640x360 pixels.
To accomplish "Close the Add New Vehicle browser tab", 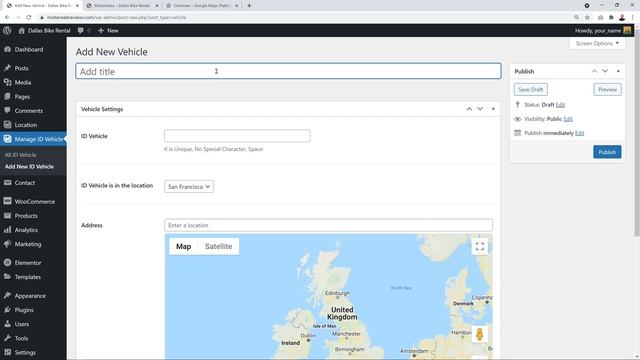I will pyautogui.click(x=77, y=6).
